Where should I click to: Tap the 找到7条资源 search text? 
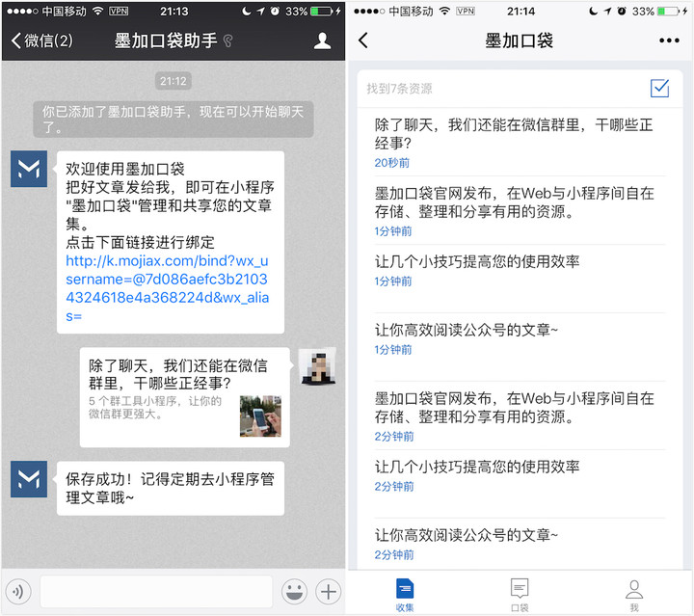[399, 89]
